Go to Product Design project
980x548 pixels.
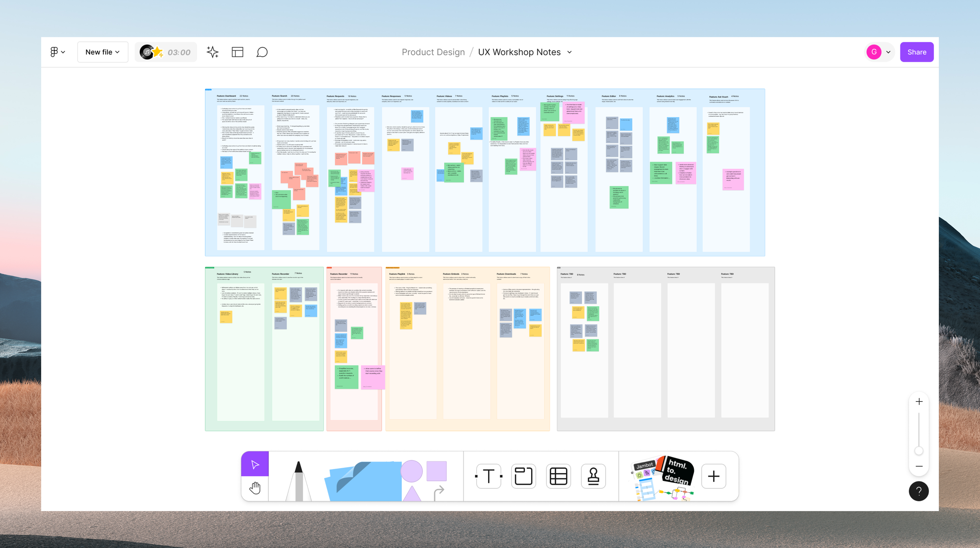[433, 52]
